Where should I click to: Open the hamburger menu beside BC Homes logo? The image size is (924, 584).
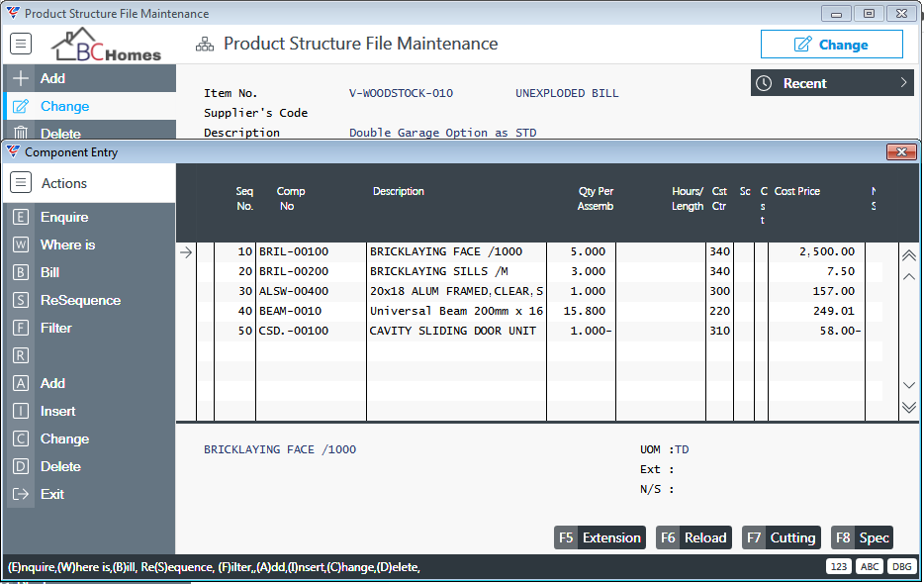(21, 44)
